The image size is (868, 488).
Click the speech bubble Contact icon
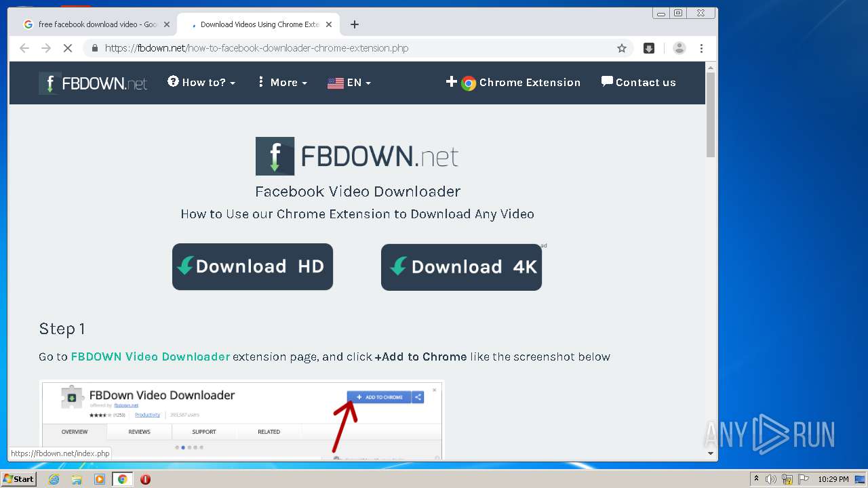pyautogui.click(x=607, y=81)
